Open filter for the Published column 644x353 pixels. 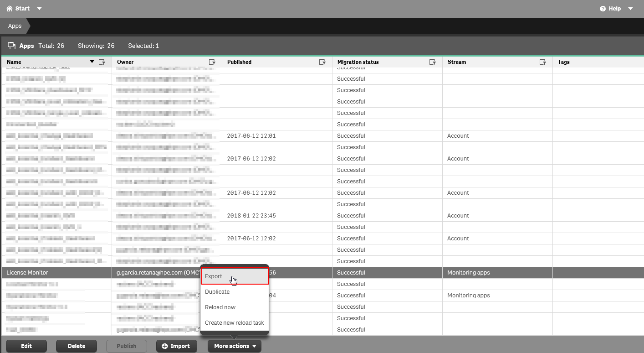[322, 62]
